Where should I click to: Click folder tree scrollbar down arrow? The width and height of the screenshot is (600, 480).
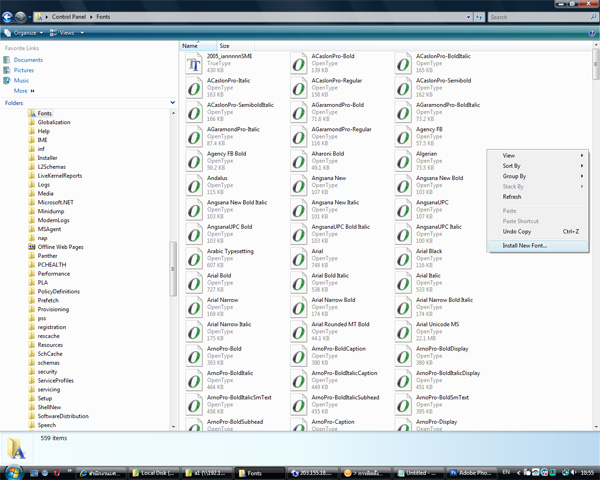(173, 426)
